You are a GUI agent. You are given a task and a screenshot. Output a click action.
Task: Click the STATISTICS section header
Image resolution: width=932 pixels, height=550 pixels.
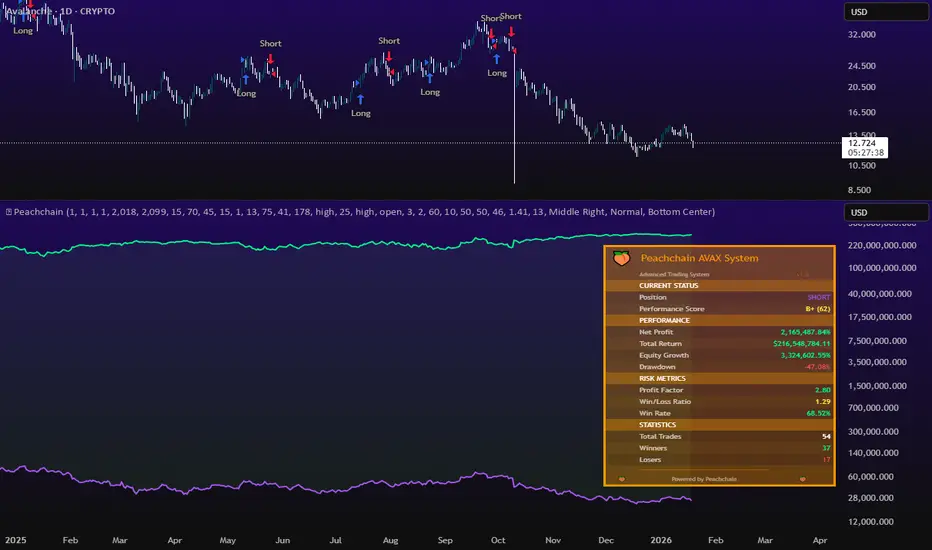click(657, 425)
